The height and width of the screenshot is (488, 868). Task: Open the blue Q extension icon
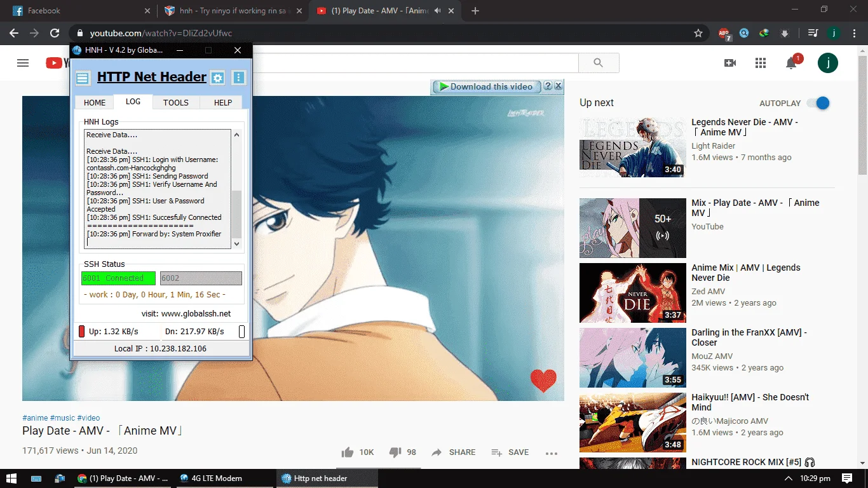pos(744,33)
